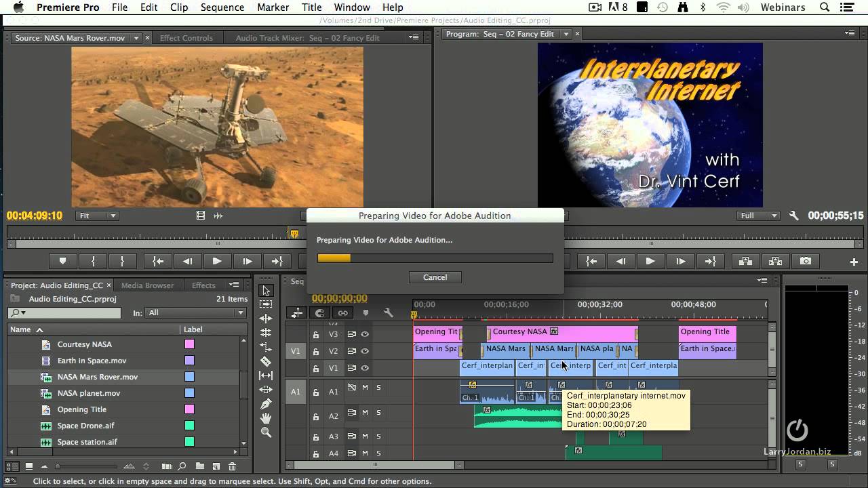Click the trash Clear icon in Project panel
The height and width of the screenshot is (488, 868).
pos(233,466)
